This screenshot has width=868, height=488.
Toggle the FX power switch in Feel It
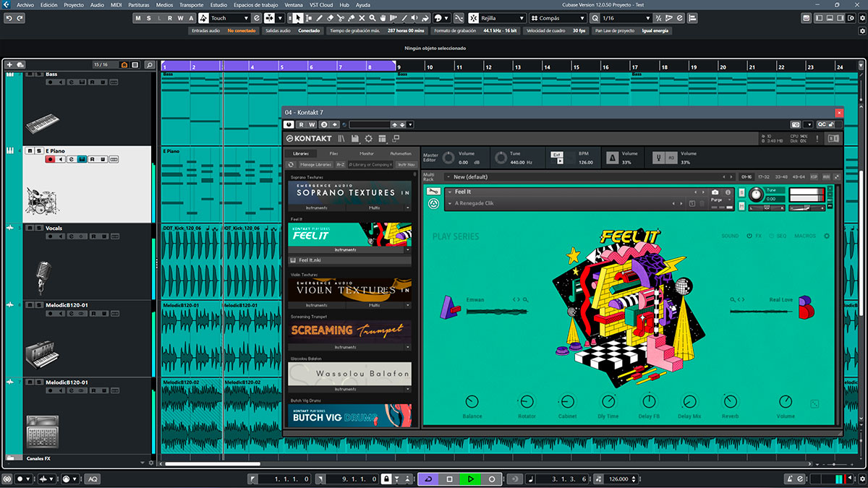[x=749, y=236]
